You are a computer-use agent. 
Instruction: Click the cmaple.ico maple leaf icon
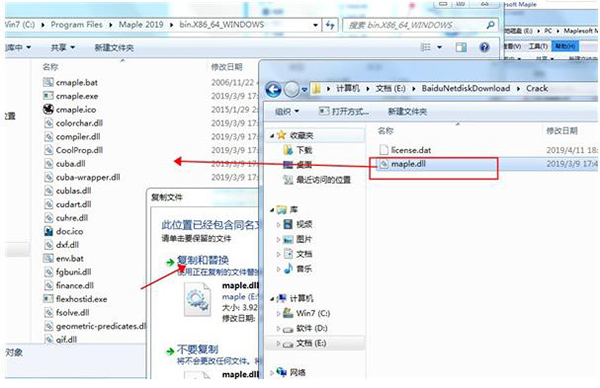tap(48, 109)
